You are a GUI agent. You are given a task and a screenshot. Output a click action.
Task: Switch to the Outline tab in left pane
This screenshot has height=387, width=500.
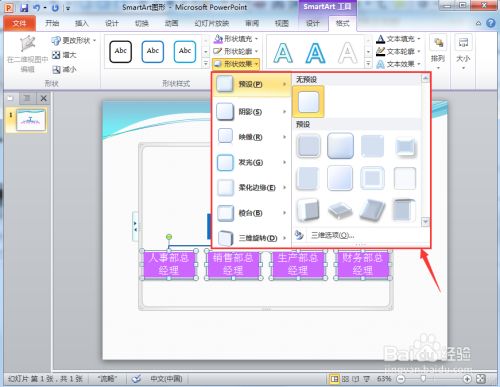(27, 98)
